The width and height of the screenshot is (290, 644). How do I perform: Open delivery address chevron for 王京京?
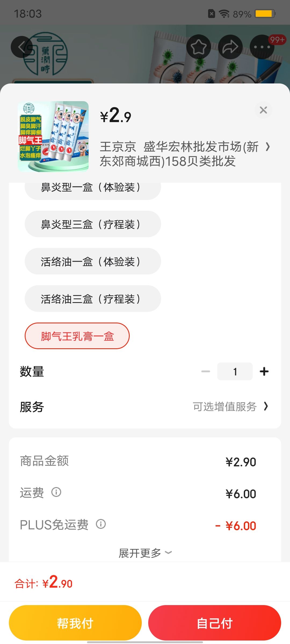click(x=267, y=147)
